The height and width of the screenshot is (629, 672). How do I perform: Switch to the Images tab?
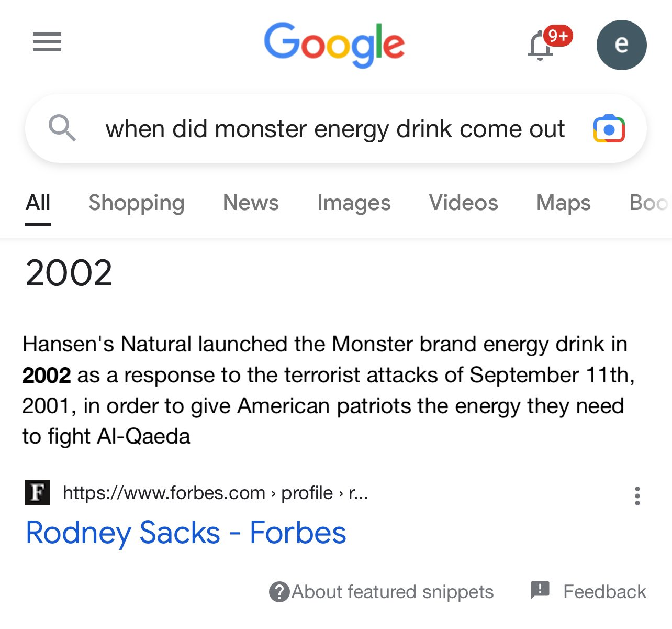pos(354,203)
